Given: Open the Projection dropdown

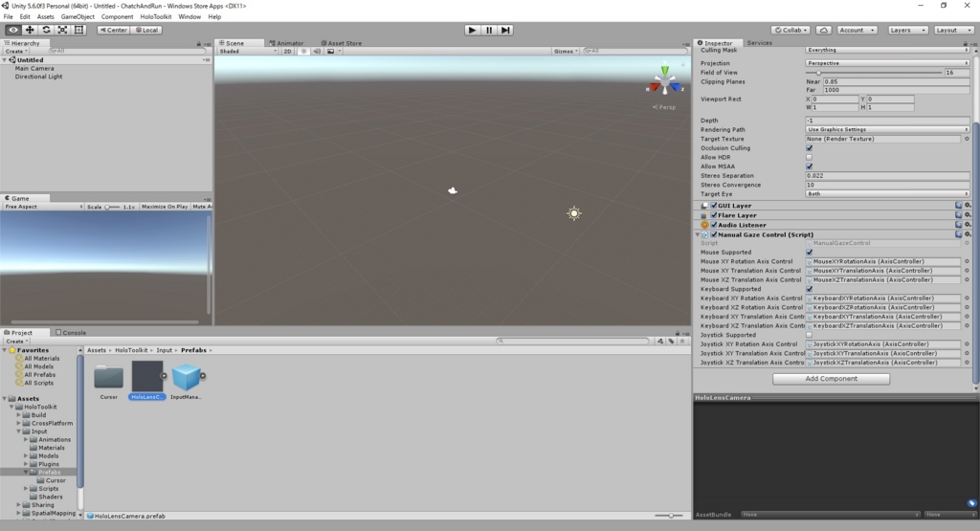Looking at the screenshot, I should pyautogui.click(x=887, y=63).
